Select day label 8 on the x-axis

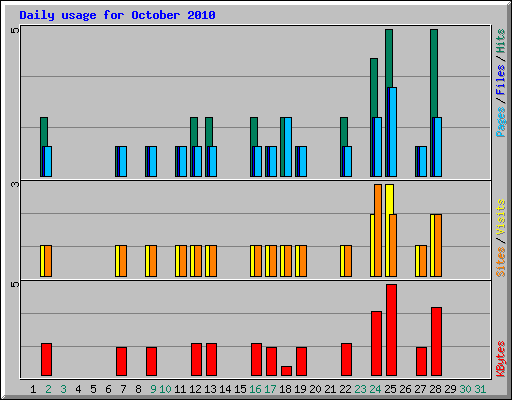[x=138, y=389]
